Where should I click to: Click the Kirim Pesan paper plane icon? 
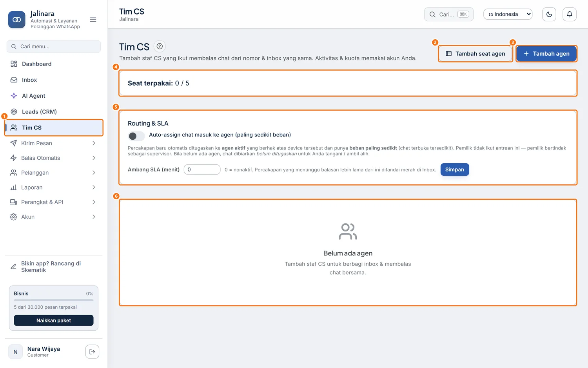[x=13, y=143]
